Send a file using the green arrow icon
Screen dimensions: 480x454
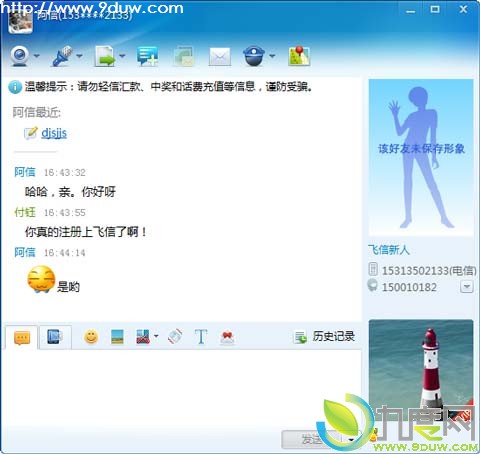105,56
